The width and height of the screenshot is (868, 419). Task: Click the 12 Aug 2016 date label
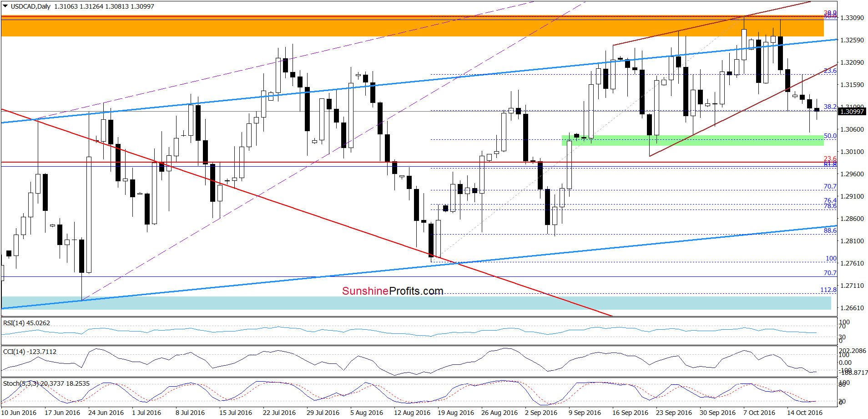click(412, 413)
